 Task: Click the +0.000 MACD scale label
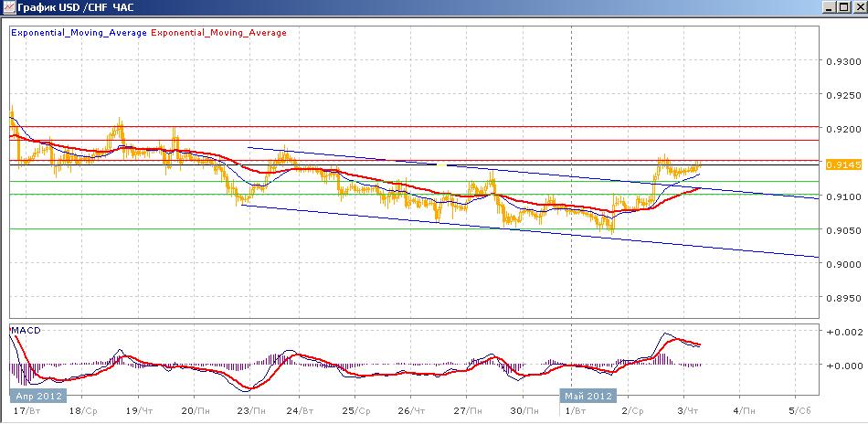click(843, 366)
